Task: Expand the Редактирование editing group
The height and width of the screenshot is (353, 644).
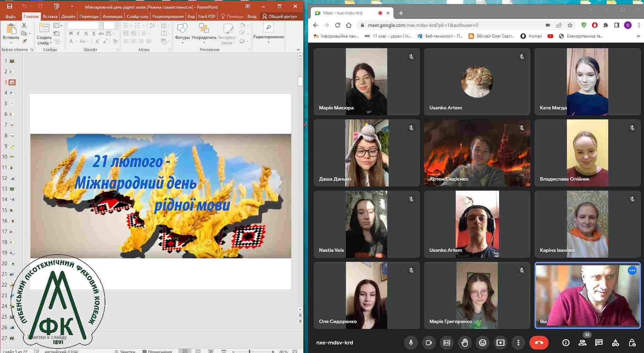Action: (268, 33)
